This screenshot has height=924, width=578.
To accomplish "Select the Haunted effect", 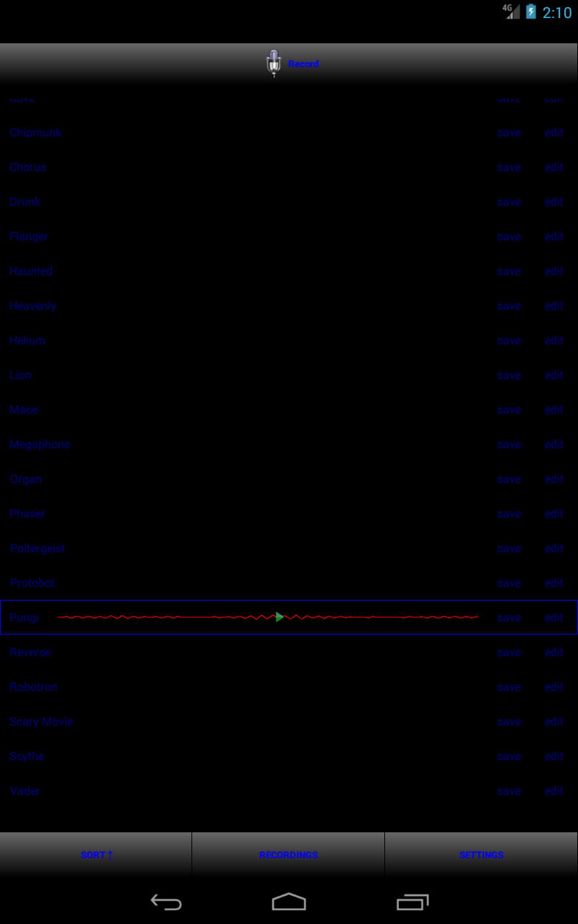I will 31,271.
